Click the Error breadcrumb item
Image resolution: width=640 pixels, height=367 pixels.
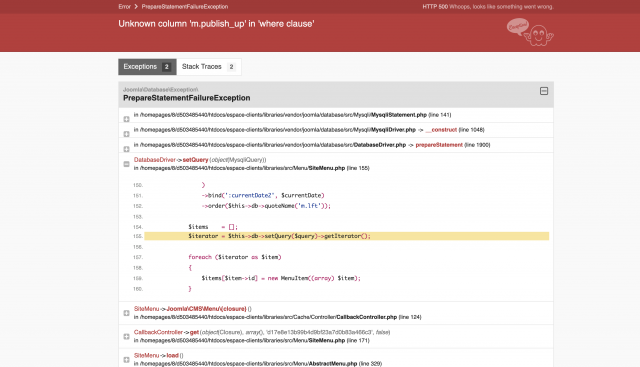[x=124, y=7]
